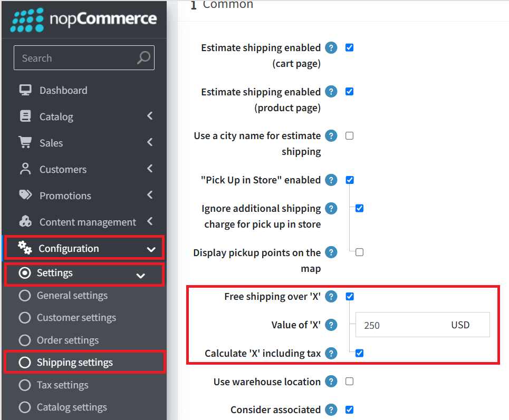Click the General settings circle icon

click(25, 296)
